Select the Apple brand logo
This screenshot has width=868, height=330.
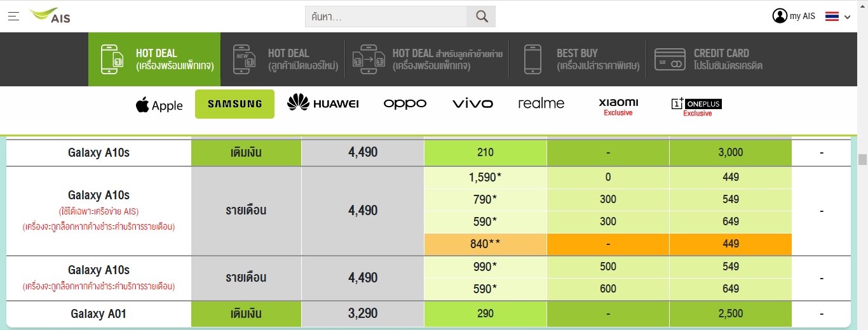(x=159, y=105)
